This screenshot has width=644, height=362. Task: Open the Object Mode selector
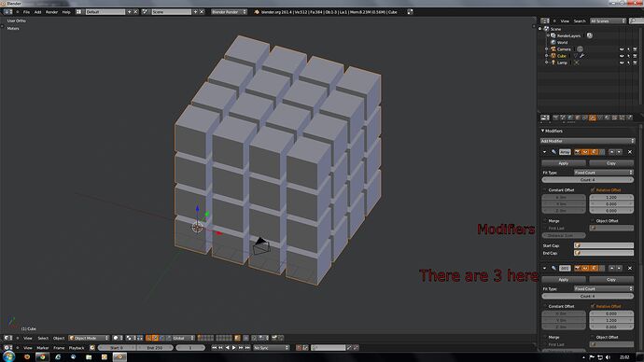click(89, 338)
